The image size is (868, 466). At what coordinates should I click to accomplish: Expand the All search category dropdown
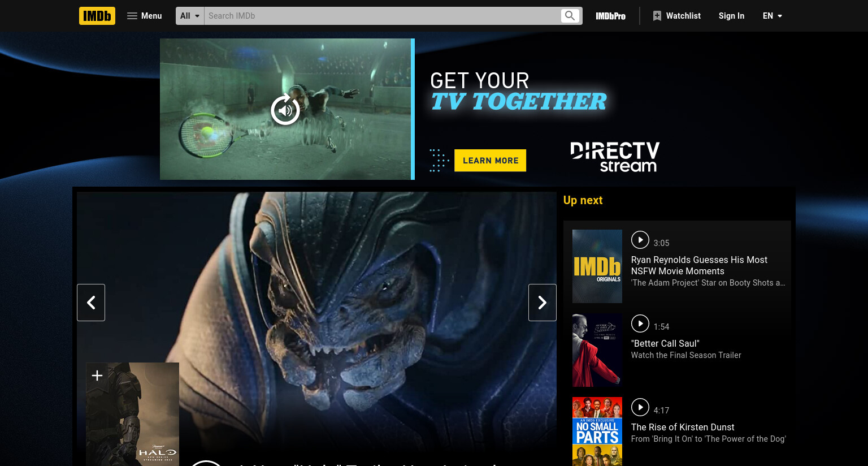click(x=190, y=16)
